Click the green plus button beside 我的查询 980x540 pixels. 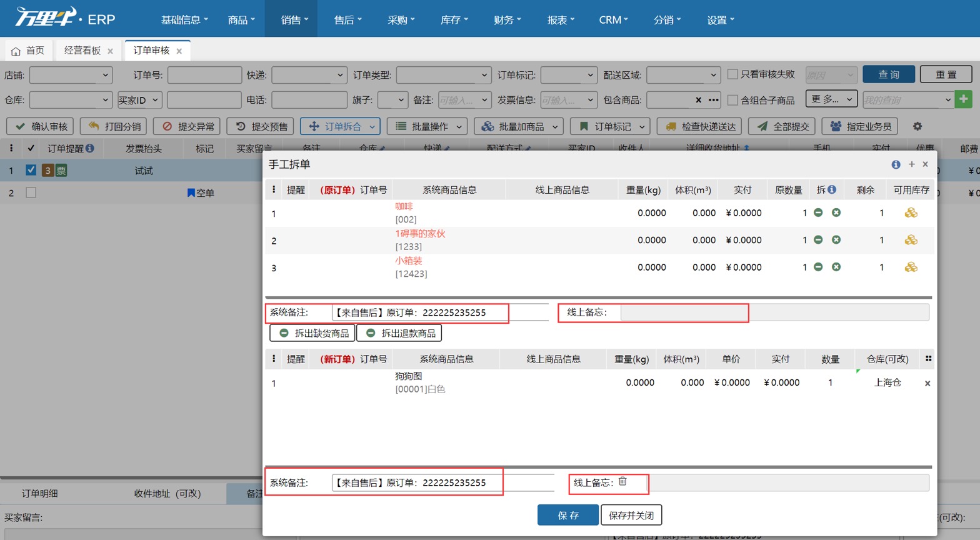[x=964, y=99]
